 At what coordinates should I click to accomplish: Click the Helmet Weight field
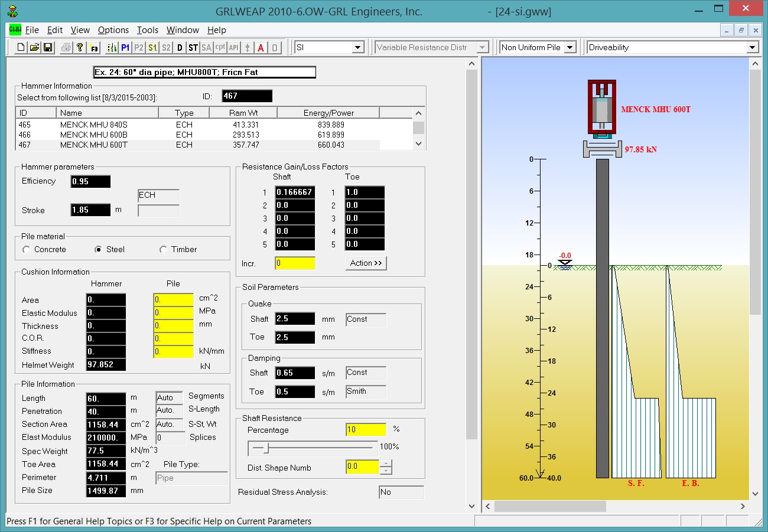click(x=106, y=365)
